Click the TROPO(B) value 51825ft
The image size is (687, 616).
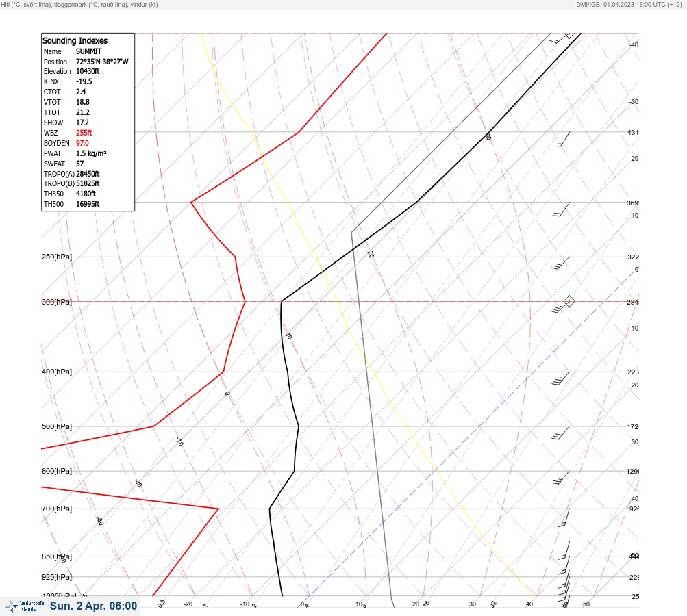coord(88,183)
